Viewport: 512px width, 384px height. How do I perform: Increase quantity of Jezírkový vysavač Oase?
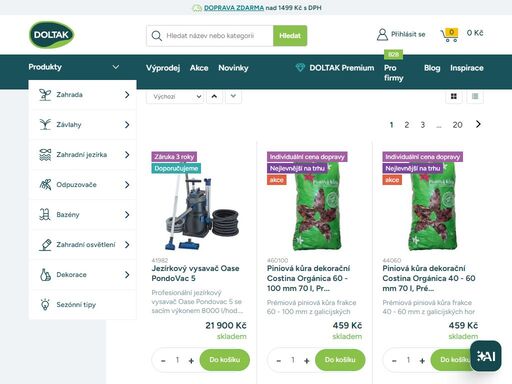pos(191,360)
